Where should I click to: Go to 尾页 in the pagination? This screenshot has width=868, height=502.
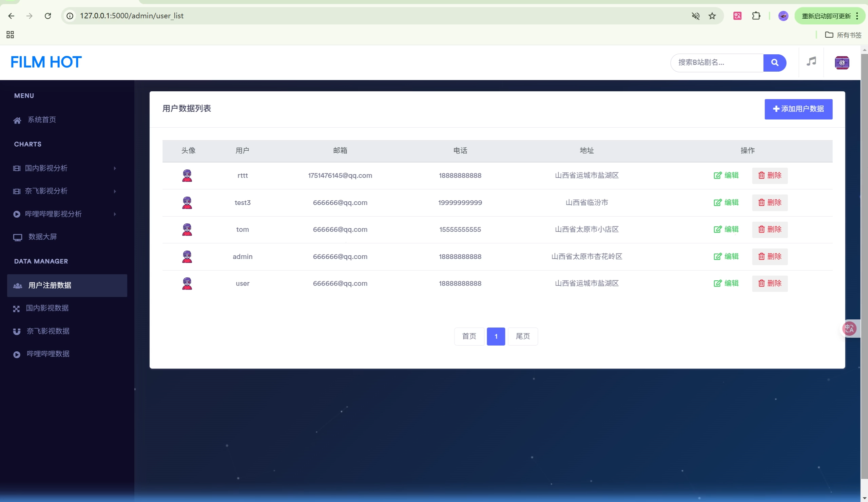[522, 336]
